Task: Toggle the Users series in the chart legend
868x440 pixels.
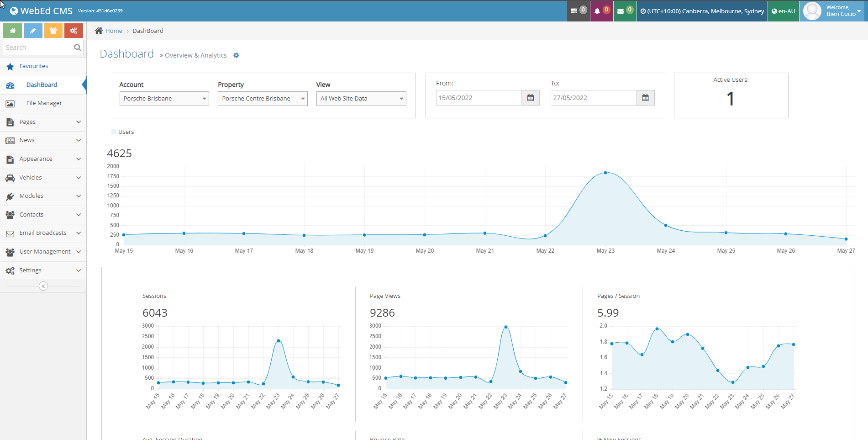Action: coord(122,132)
